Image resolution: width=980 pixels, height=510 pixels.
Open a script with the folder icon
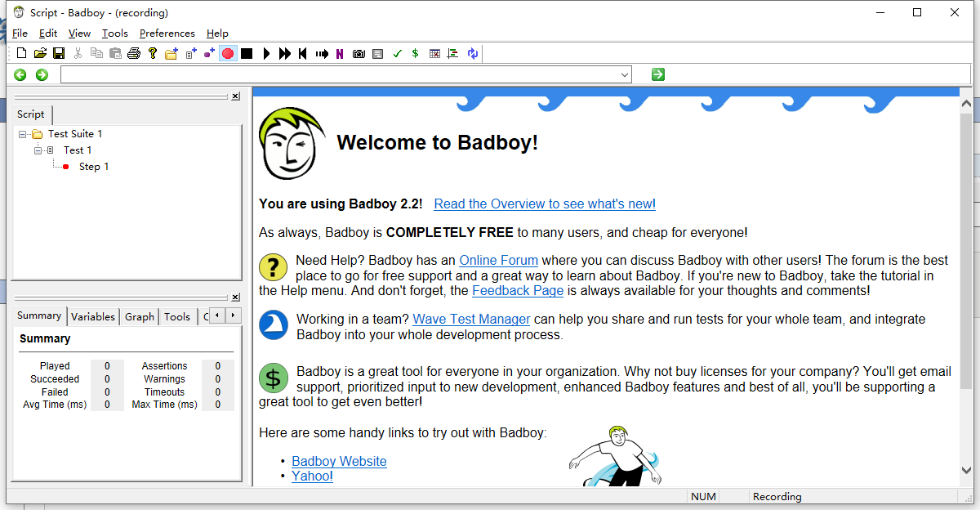40,53
